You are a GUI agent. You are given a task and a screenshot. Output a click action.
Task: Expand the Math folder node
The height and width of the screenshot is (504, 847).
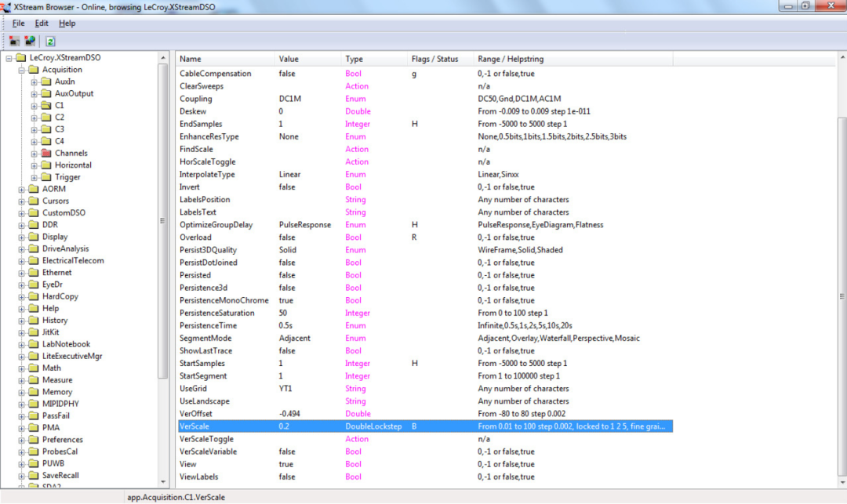pyautogui.click(x=21, y=367)
